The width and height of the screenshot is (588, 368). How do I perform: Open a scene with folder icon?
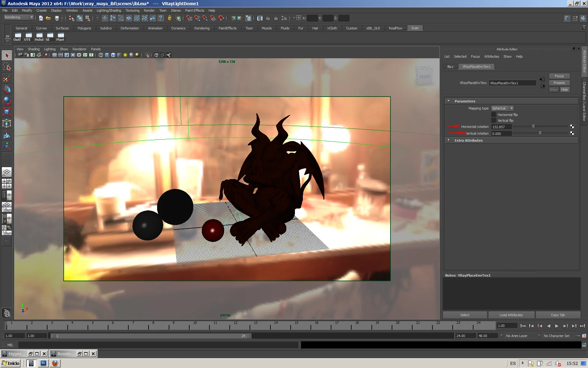48,18
